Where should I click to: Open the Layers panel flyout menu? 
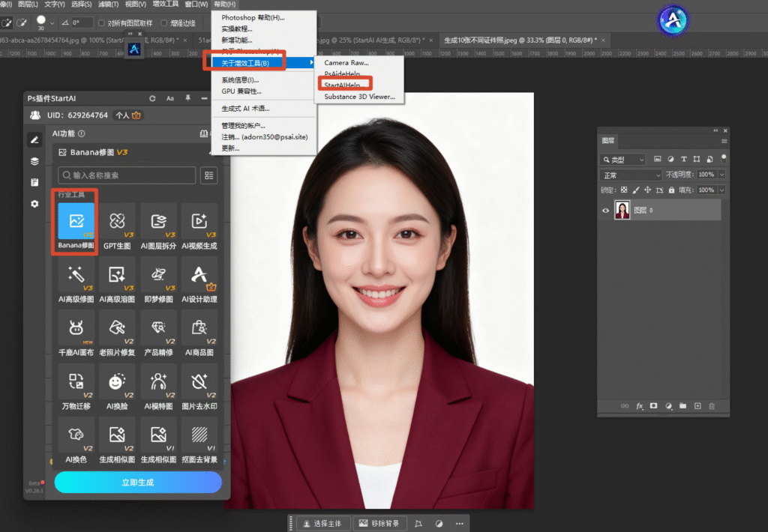coord(724,141)
